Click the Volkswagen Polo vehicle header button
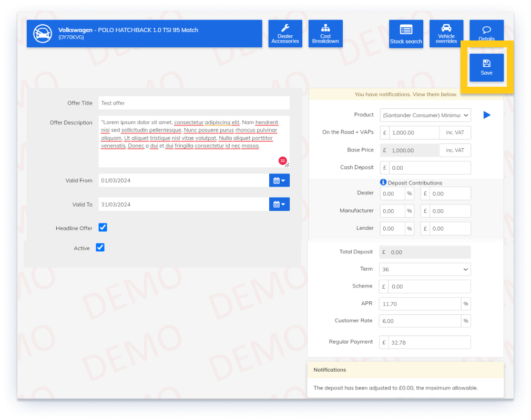531x420 pixels. click(x=158, y=34)
